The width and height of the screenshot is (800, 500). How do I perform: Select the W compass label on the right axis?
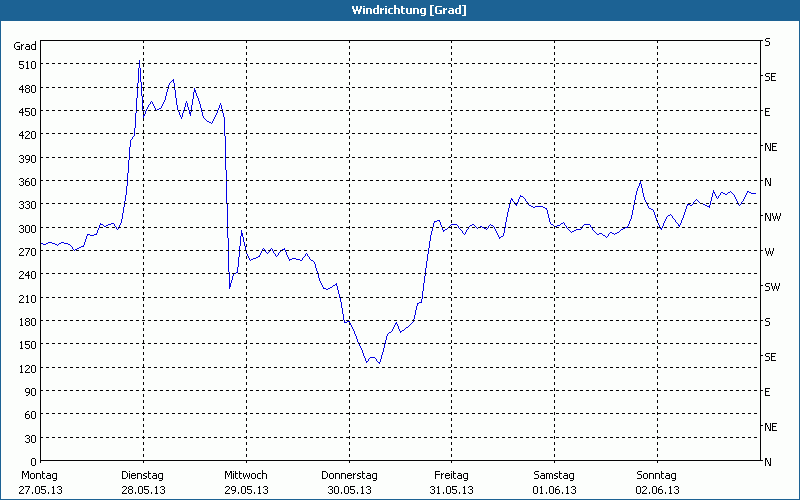(x=769, y=252)
